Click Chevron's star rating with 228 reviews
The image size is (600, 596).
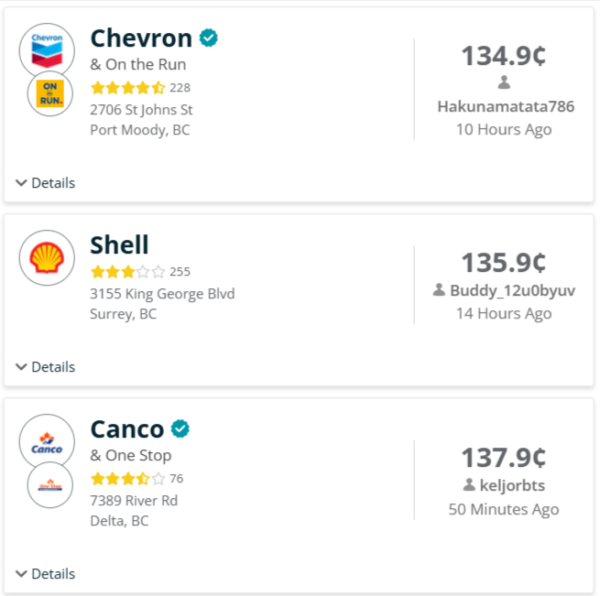tap(128, 87)
